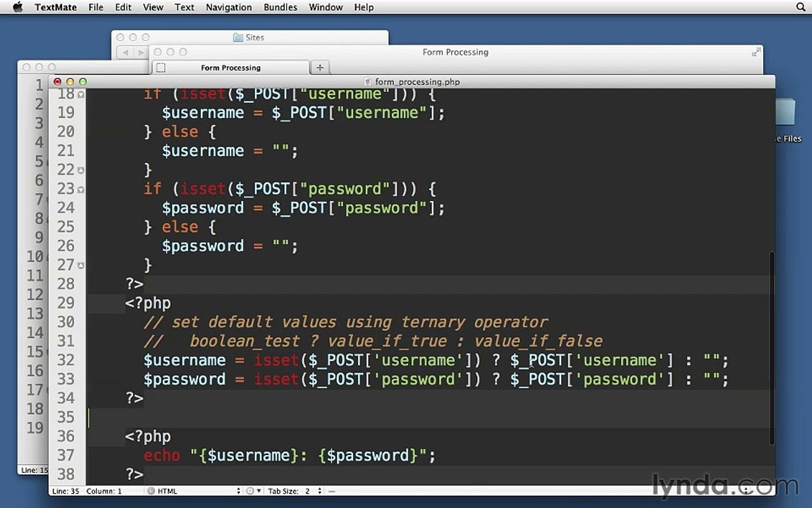Add a new tab in the Form Processing window
This screenshot has height=508, width=812.
(320, 68)
